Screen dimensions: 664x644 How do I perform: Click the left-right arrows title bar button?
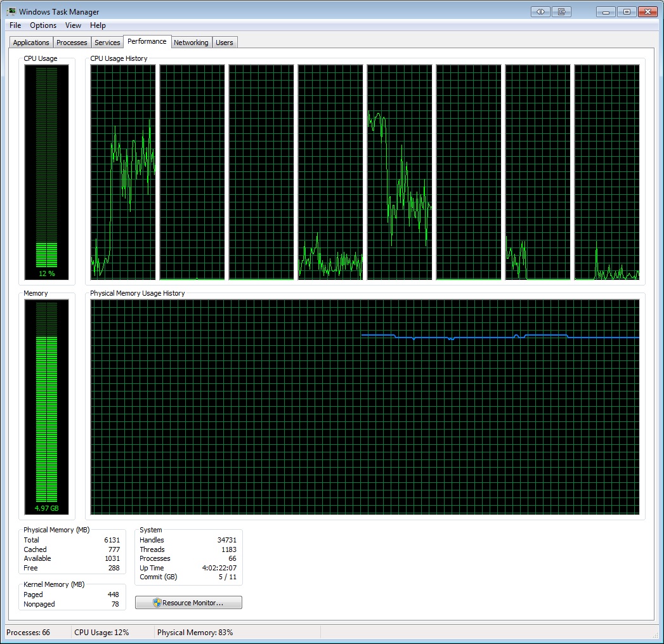pyautogui.click(x=540, y=12)
